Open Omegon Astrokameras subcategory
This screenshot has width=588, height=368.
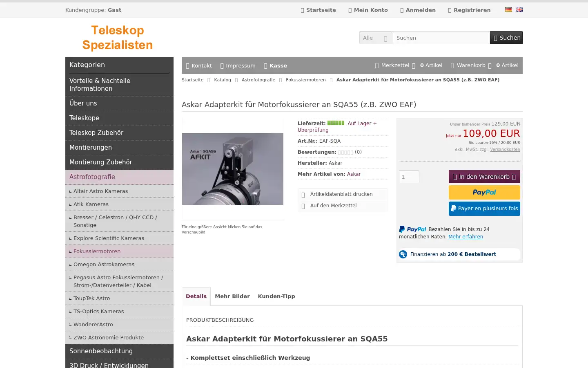pyautogui.click(x=119, y=265)
